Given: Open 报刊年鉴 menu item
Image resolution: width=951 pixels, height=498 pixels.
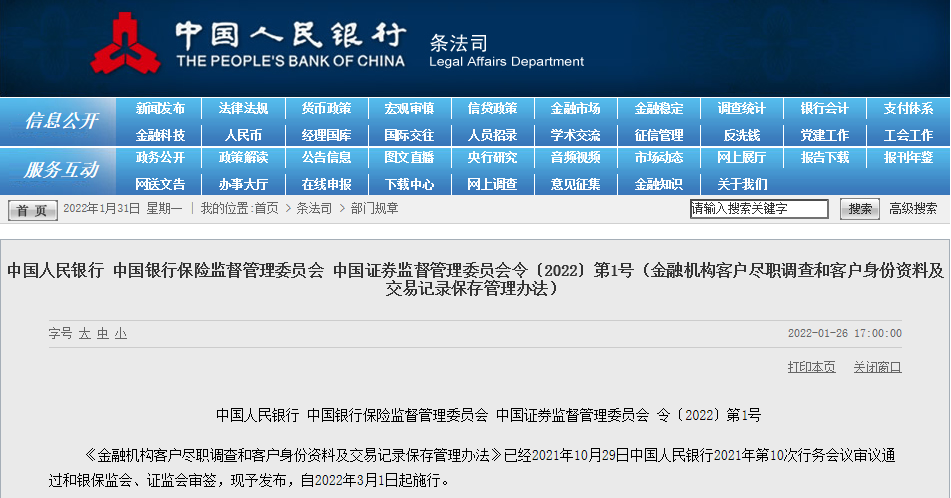Looking at the screenshot, I should 908,158.
